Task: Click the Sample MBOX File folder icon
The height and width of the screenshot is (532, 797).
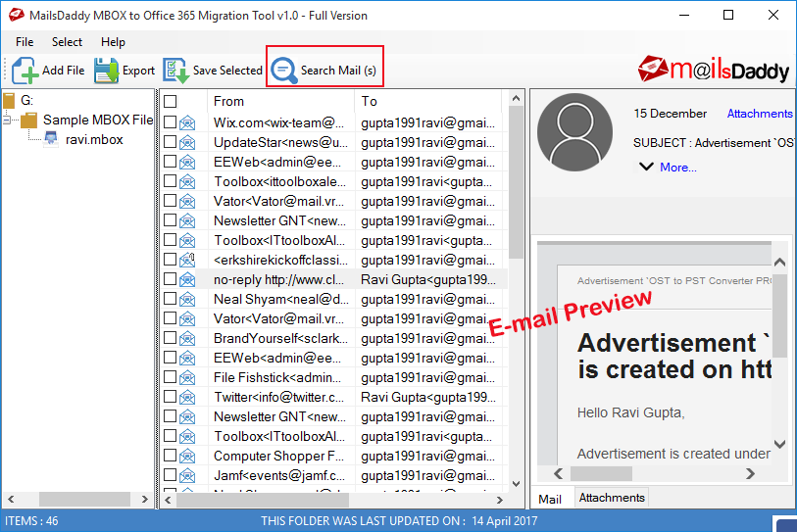Action: (29, 121)
